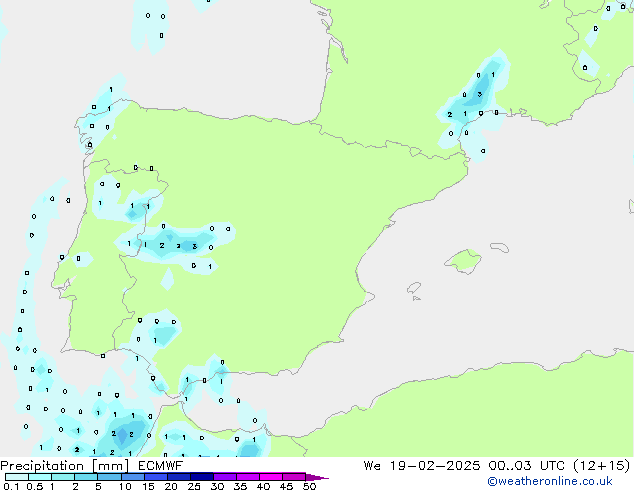Click the ECMWF model label

point(161,466)
